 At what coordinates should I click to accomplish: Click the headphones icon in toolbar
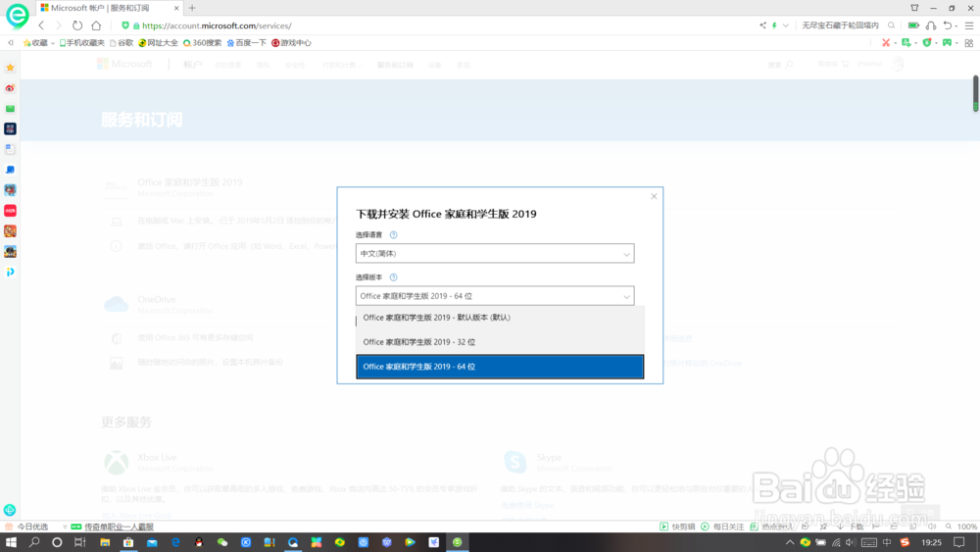(931, 25)
